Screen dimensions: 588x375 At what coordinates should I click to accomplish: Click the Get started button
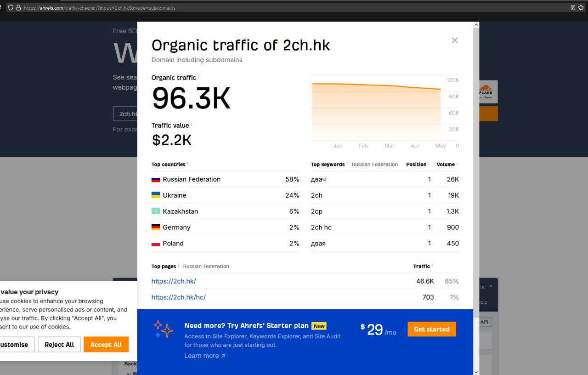click(432, 329)
